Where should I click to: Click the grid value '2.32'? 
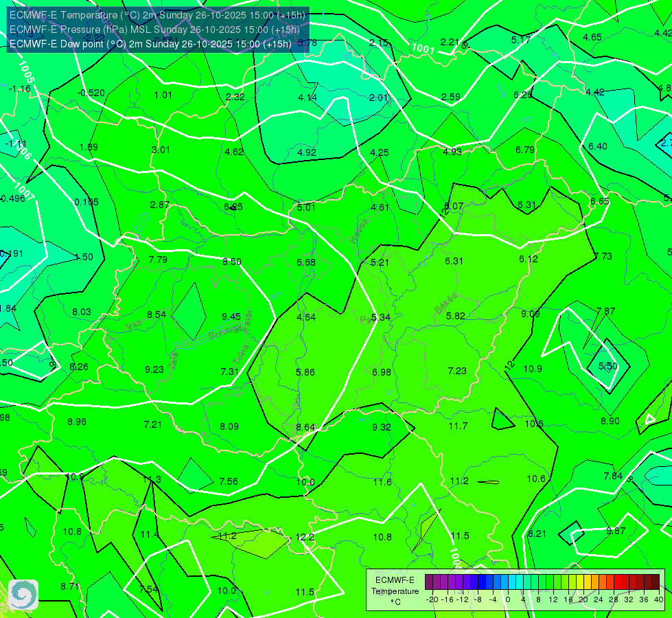(x=235, y=97)
